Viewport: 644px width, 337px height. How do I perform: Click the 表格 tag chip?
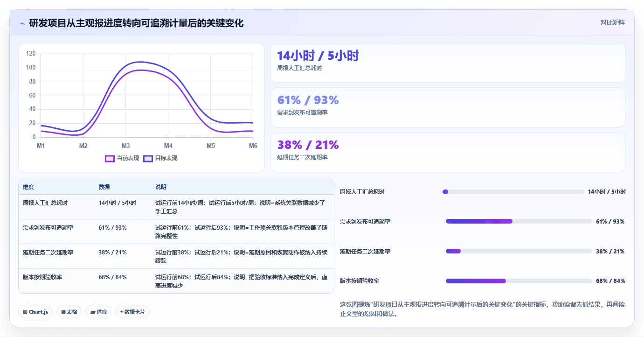69,312
